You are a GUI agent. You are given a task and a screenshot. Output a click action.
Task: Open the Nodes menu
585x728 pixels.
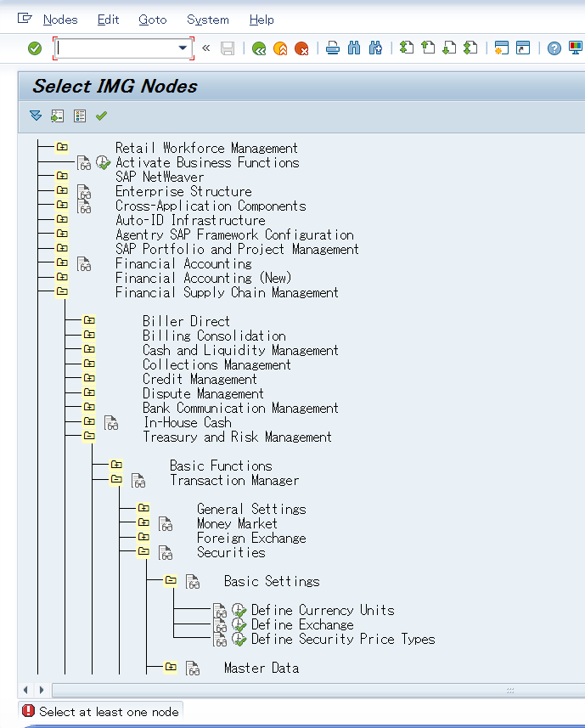click(x=60, y=20)
